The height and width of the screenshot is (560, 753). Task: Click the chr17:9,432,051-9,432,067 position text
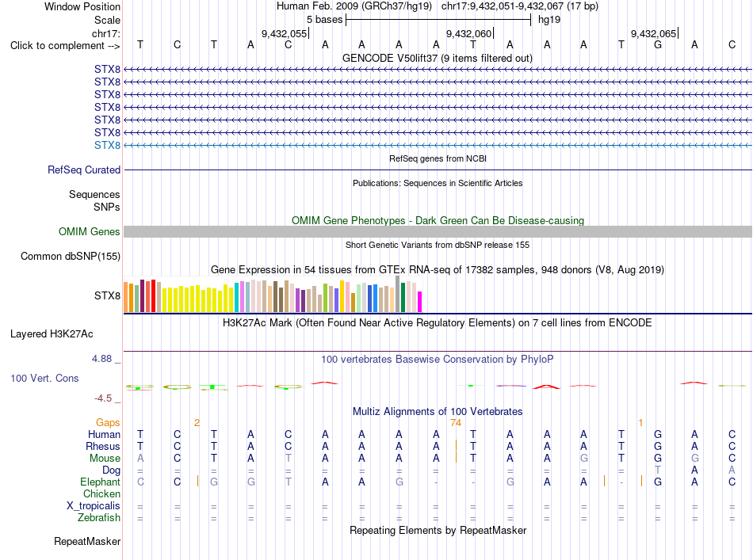pos(520,6)
